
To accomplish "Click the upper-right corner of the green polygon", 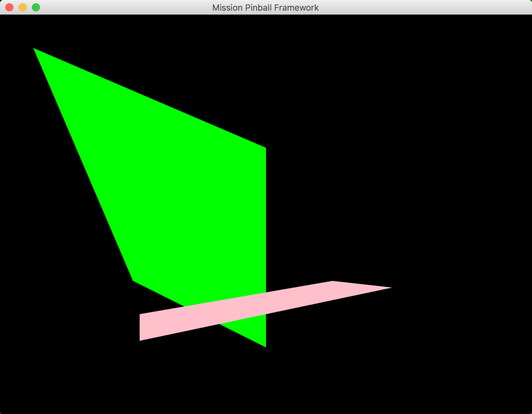I will click(263, 150).
